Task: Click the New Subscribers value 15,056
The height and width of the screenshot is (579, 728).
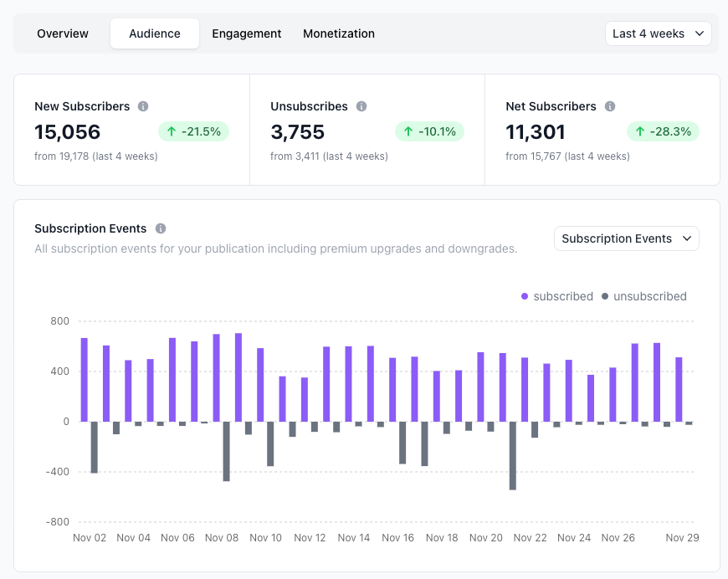Action: [67, 132]
